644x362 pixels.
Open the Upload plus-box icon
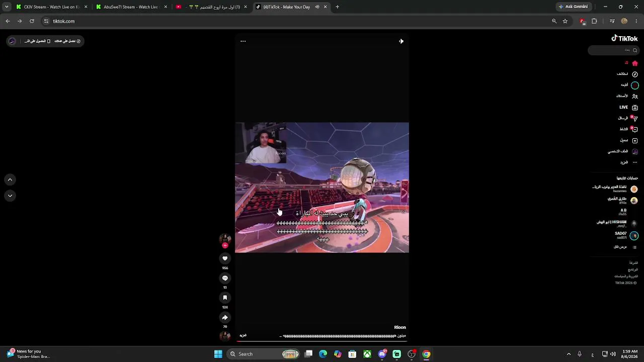[x=635, y=141]
